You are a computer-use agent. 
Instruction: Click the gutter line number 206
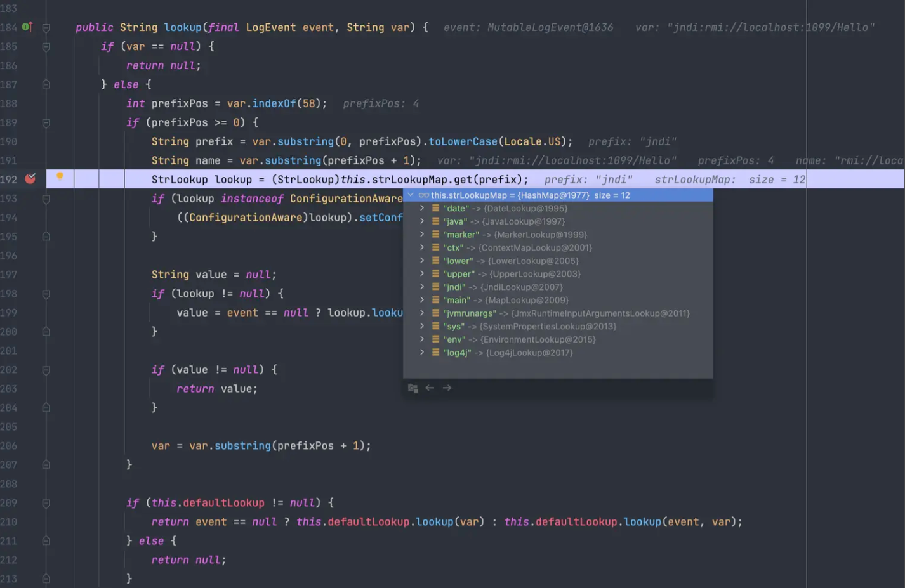tap(9, 446)
